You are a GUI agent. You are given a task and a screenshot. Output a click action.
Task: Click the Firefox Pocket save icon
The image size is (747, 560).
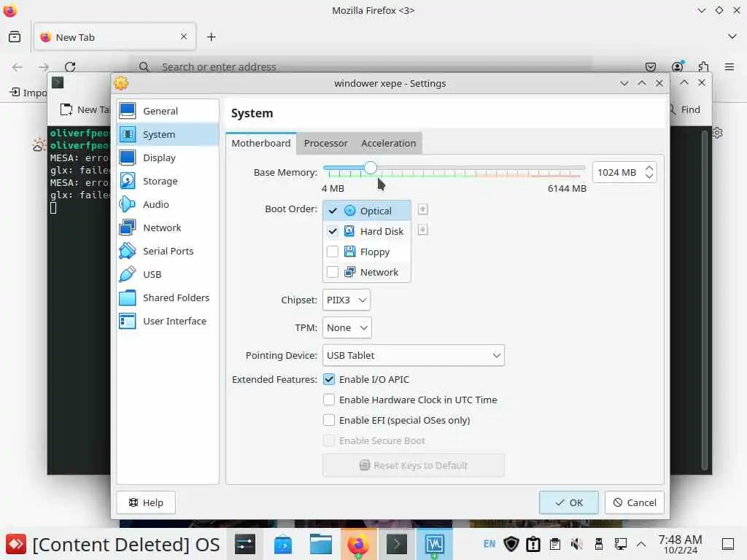point(651,66)
